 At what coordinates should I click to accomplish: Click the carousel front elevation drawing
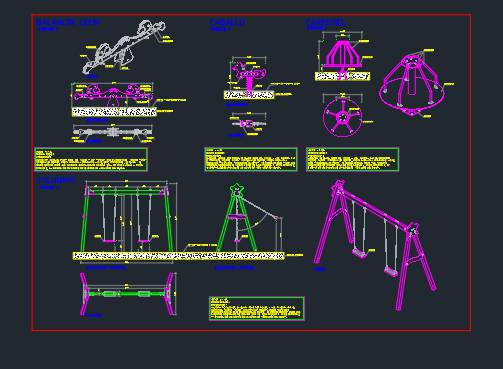pyautogui.click(x=342, y=57)
